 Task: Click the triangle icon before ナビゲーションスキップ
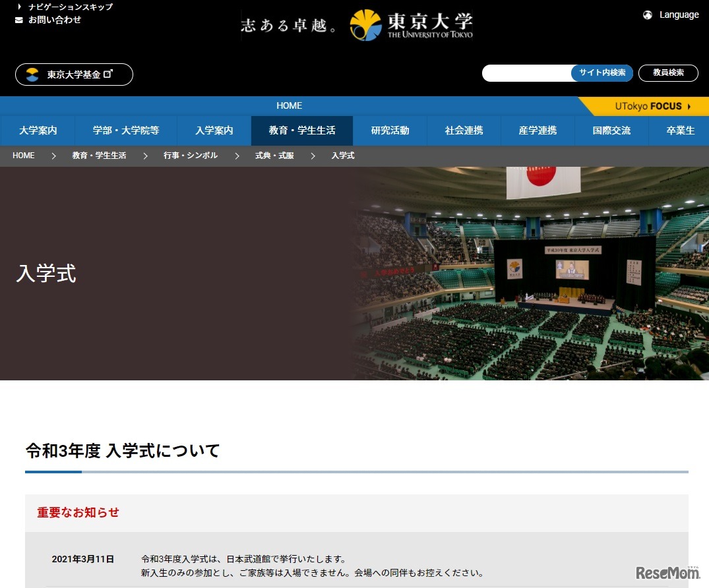[19, 7]
